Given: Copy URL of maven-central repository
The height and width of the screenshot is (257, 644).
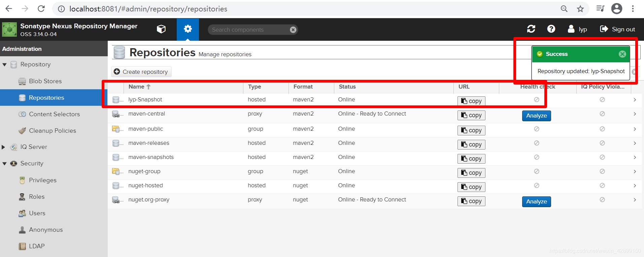Looking at the screenshot, I should tap(471, 115).
